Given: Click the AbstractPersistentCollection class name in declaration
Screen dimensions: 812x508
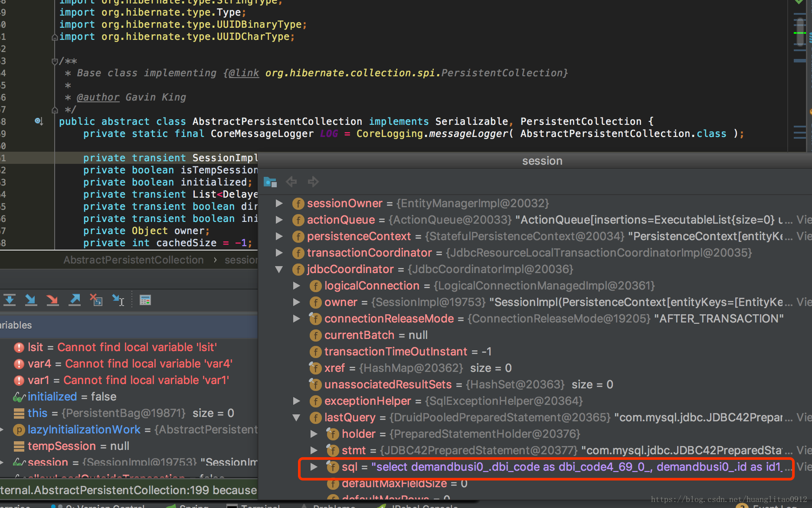Looking at the screenshot, I should pyautogui.click(x=277, y=122).
